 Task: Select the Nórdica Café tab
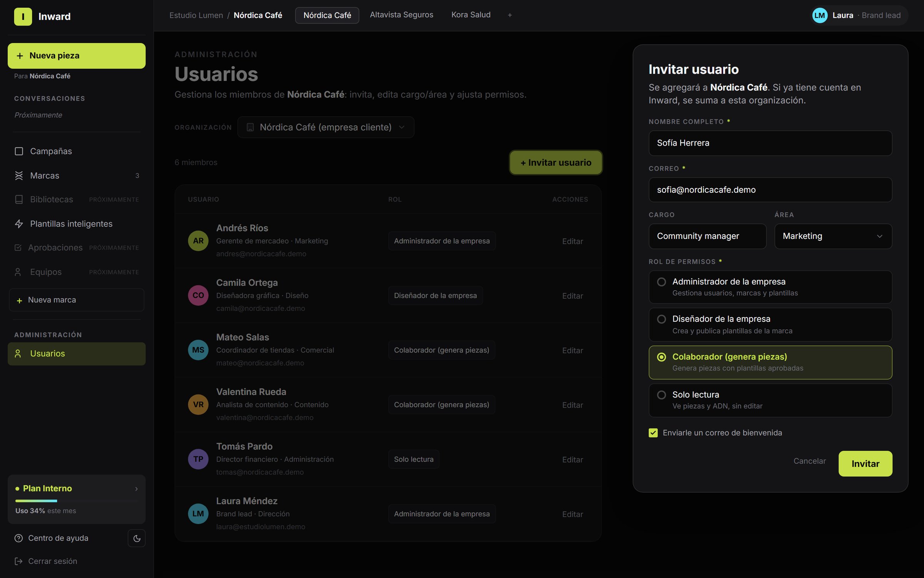tap(327, 15)
